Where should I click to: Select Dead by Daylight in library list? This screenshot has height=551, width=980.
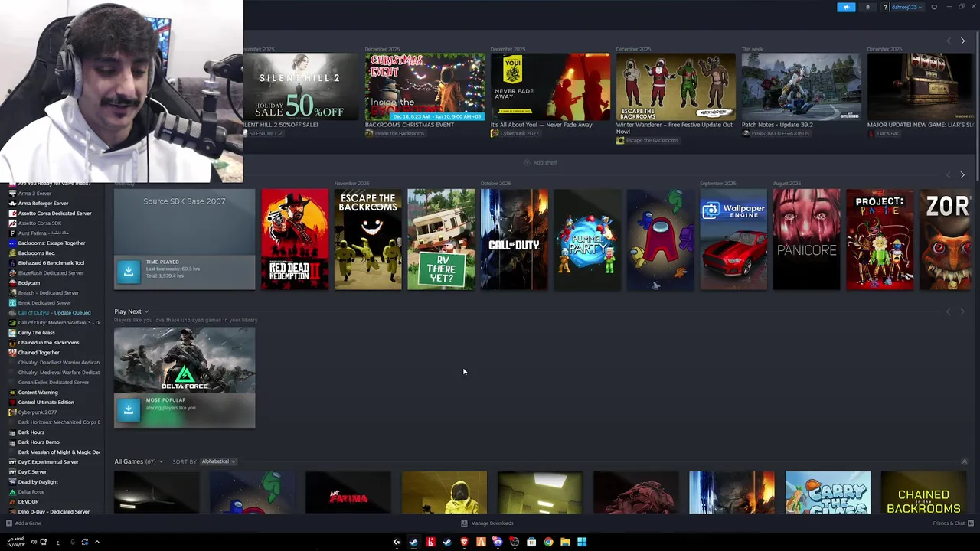[x=38, y=482]
